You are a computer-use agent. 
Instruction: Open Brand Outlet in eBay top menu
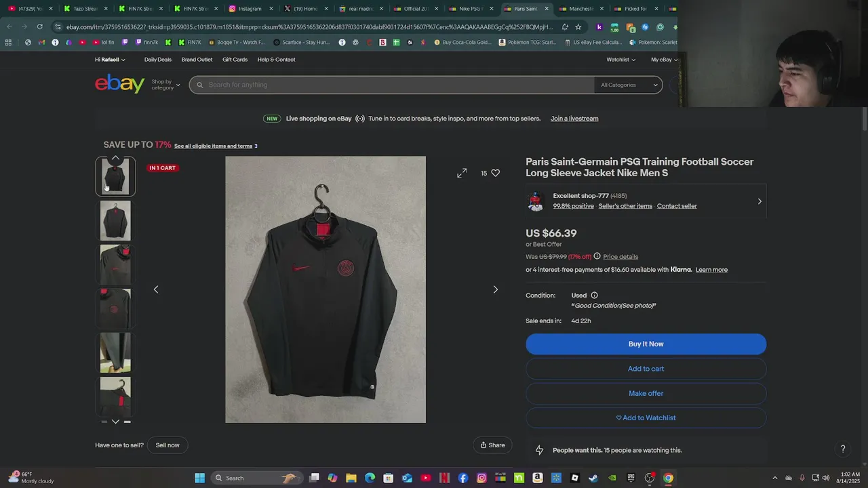click(197, 60)
